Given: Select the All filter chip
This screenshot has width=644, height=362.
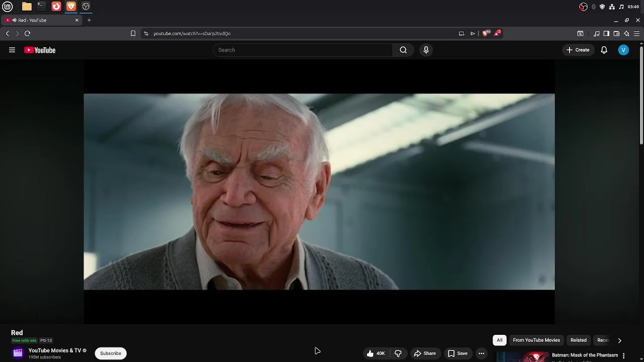Looking at the screenshot, I should [500, 340].
